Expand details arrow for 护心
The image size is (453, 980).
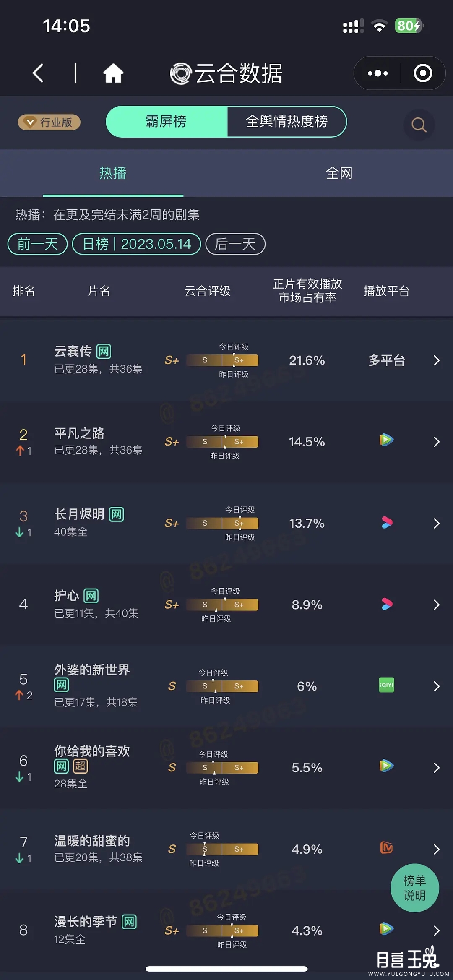click(436, 605)
